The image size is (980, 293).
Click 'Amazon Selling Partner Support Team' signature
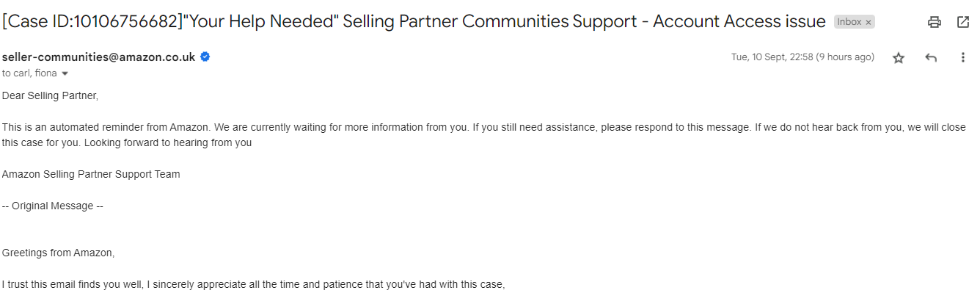(x=91, y=175)
